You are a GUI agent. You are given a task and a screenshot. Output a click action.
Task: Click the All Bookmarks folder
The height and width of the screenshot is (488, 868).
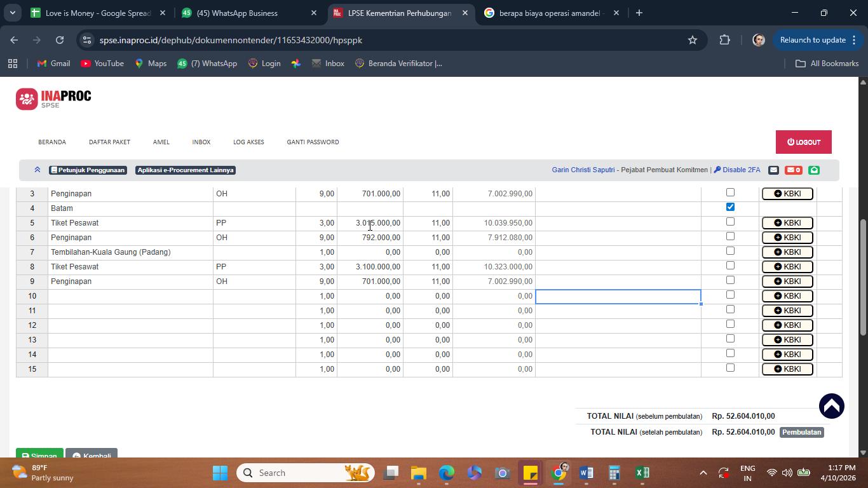827,64
